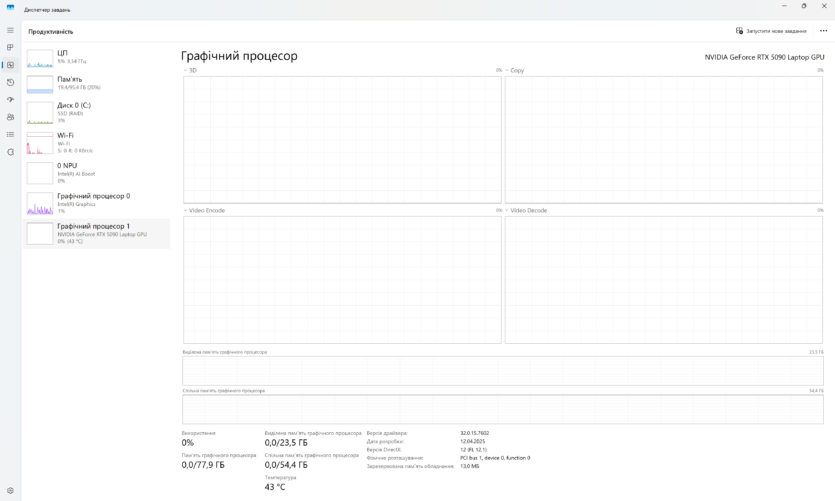Click "PCI bus 1, device 0, function 0"

pos(495,458)
